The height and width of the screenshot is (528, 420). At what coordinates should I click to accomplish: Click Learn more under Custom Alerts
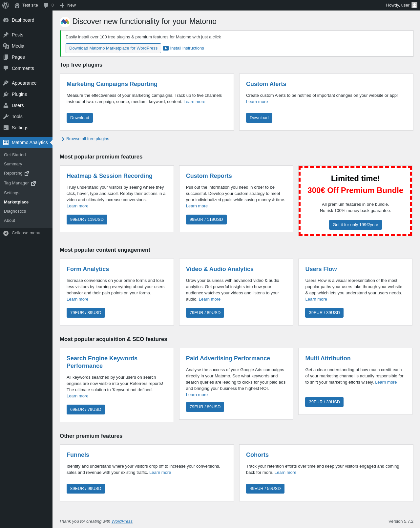tap(257, 102)
